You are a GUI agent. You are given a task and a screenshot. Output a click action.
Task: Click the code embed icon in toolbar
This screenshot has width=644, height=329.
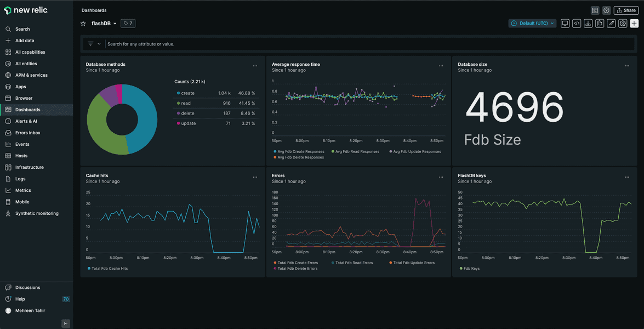point(577,24)
